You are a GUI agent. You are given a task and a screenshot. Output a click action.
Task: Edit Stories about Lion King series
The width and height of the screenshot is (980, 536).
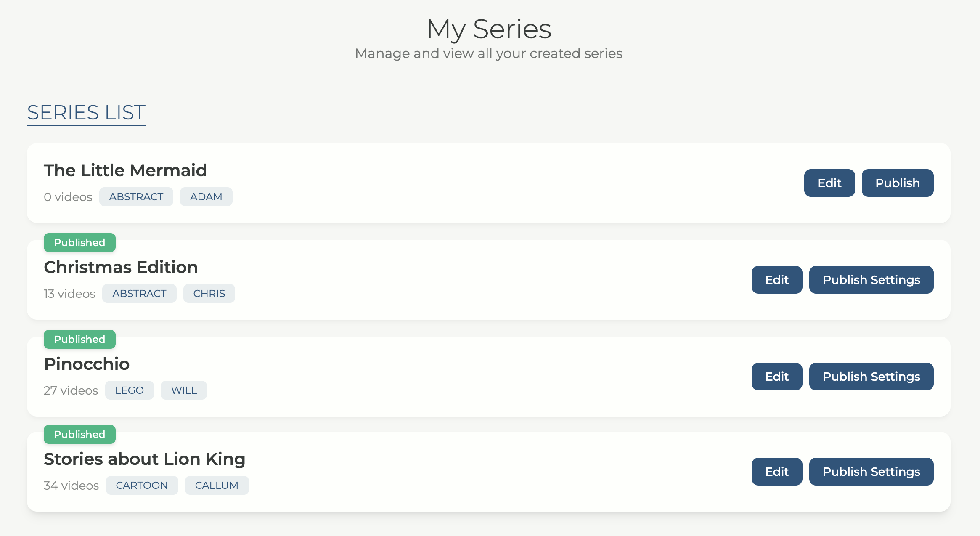pos(776,472)
